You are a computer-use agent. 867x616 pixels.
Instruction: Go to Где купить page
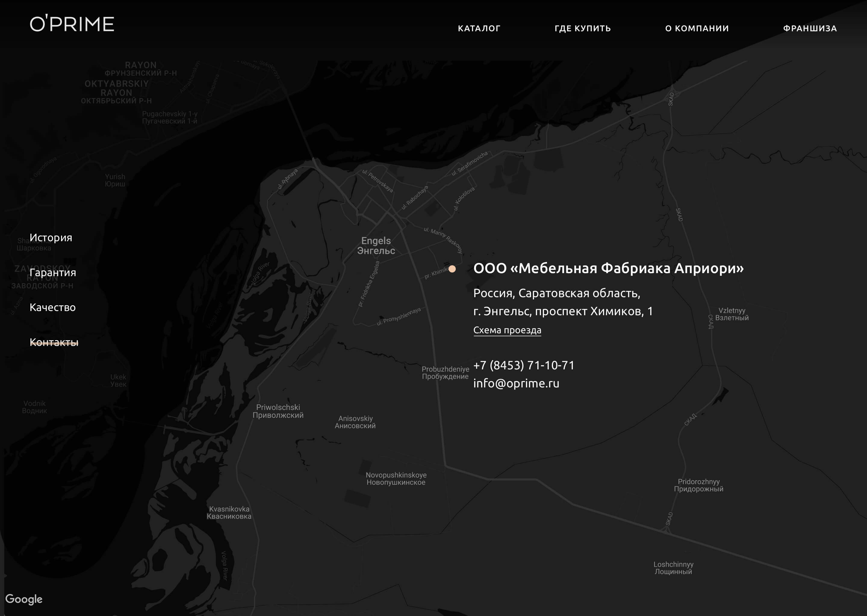[582, 29]
